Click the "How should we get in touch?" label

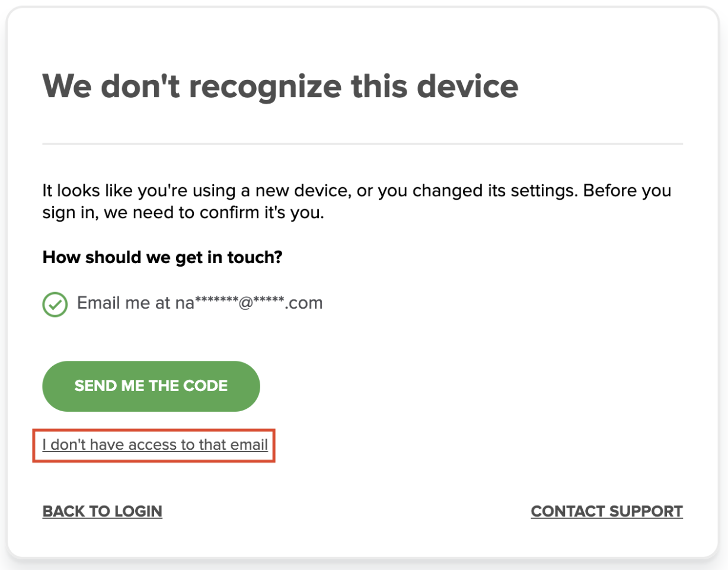point(162,258)
